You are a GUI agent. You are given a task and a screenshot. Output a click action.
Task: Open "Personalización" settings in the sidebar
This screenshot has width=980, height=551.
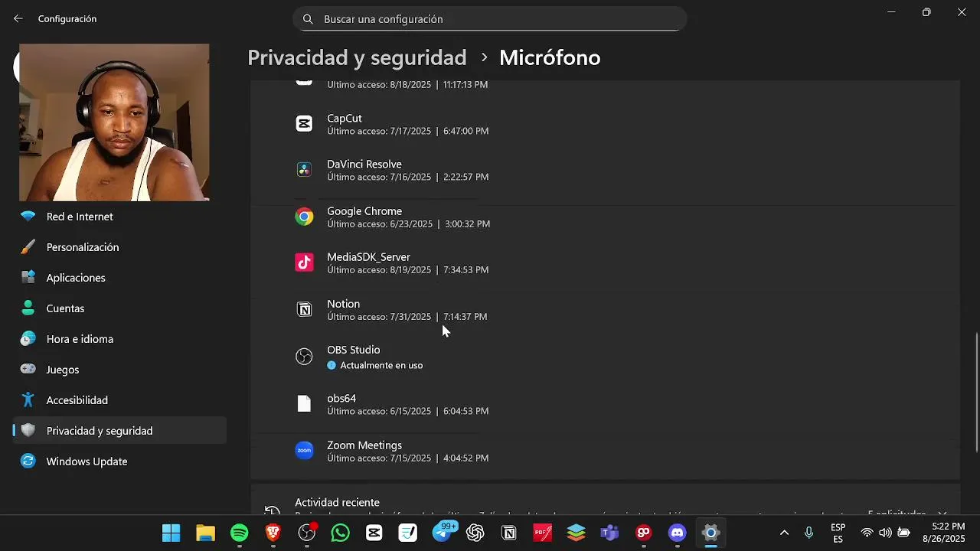(x=119, y=247)
